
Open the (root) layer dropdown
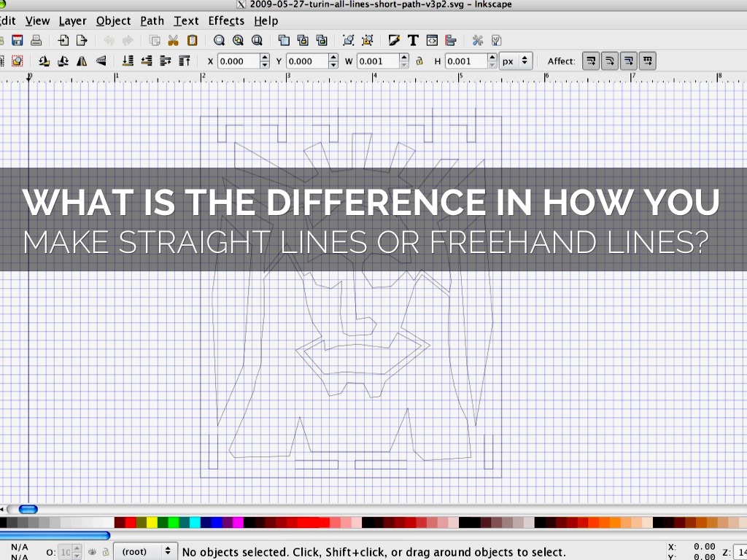[x=147, y=552]
